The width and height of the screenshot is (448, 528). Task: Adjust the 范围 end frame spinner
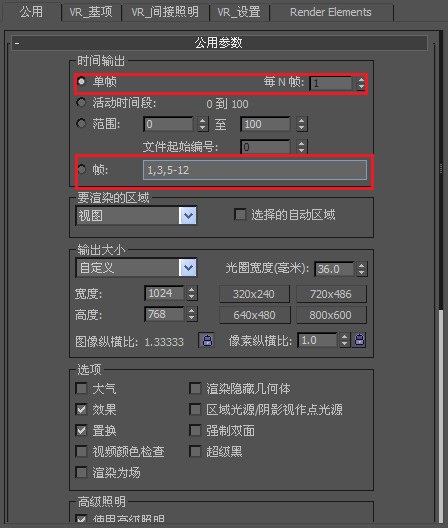coord(301,124)
